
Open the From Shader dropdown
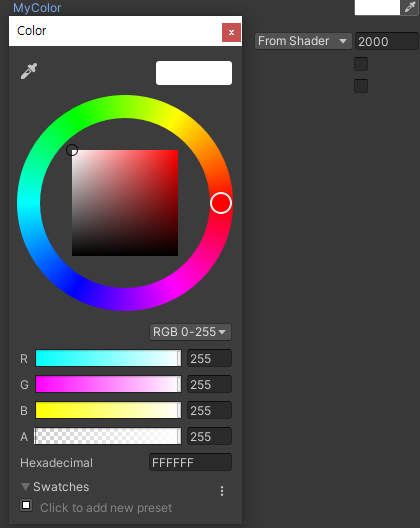click(x=303, y=41)
